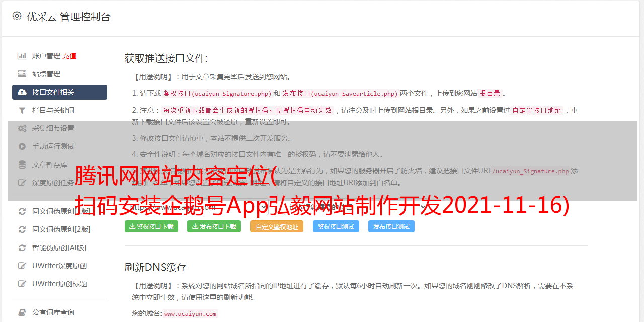Click the database icon for 文章暂存库
The width and height of the screenshot is (644, 322).
point(22,165)
